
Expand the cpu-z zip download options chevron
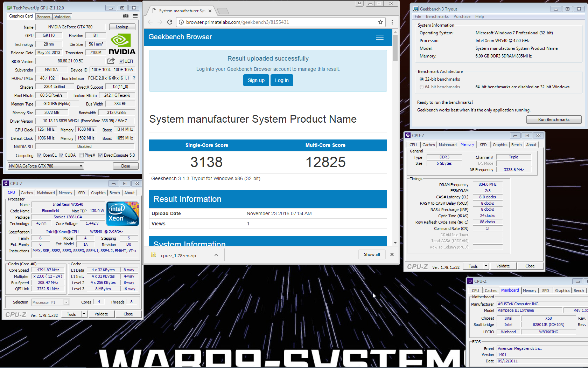pyautogui.click(x=216, y=255)
